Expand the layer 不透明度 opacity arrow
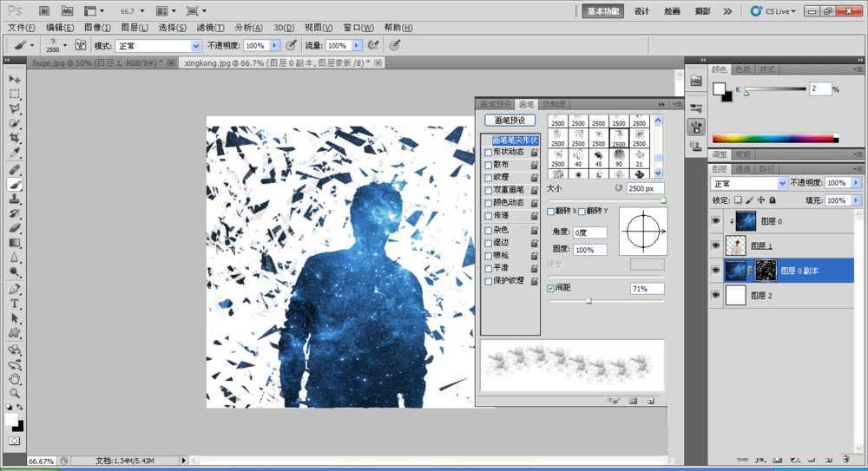The height and width of the screenshot is (471, 868). (x=856, y=183)
